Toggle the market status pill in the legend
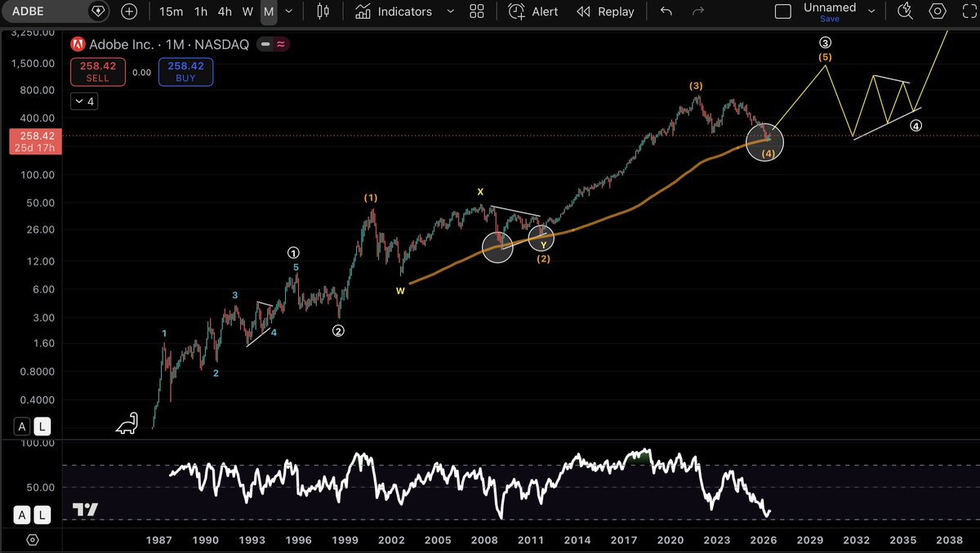Screen dimensions: 980x553 coord(272,44)
